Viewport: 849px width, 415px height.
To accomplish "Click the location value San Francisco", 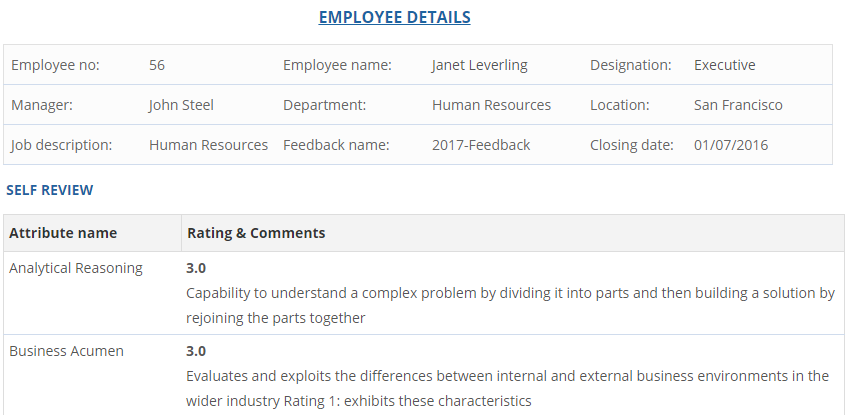I will [738, 105].
